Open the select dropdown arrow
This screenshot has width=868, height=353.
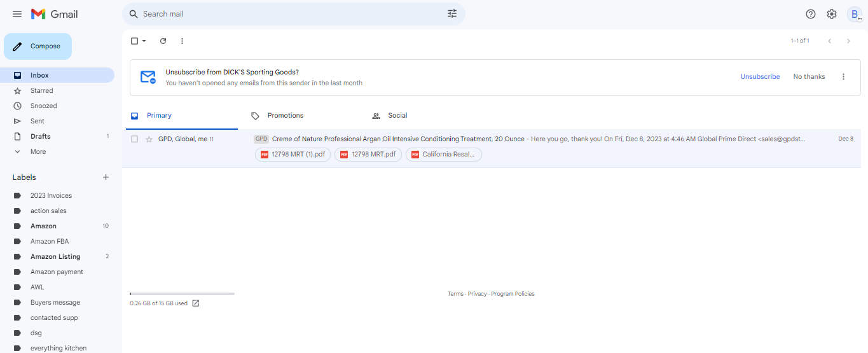coord(144,41)
